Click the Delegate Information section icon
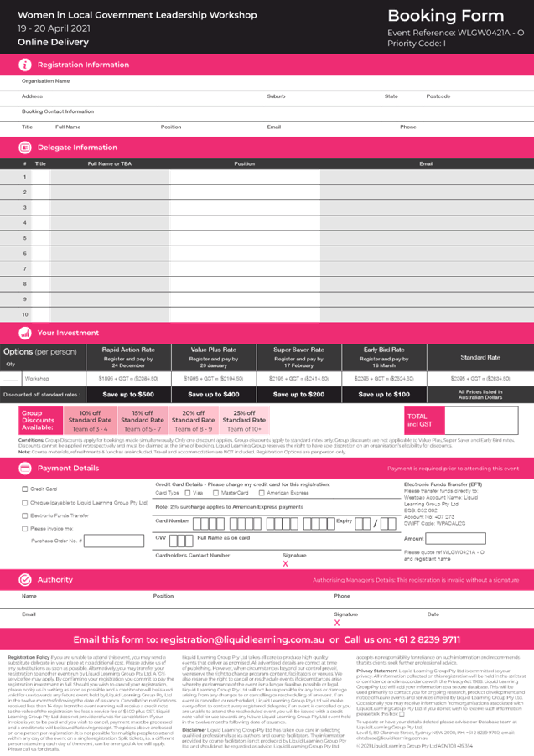The image size is (534, 756). 24,148
